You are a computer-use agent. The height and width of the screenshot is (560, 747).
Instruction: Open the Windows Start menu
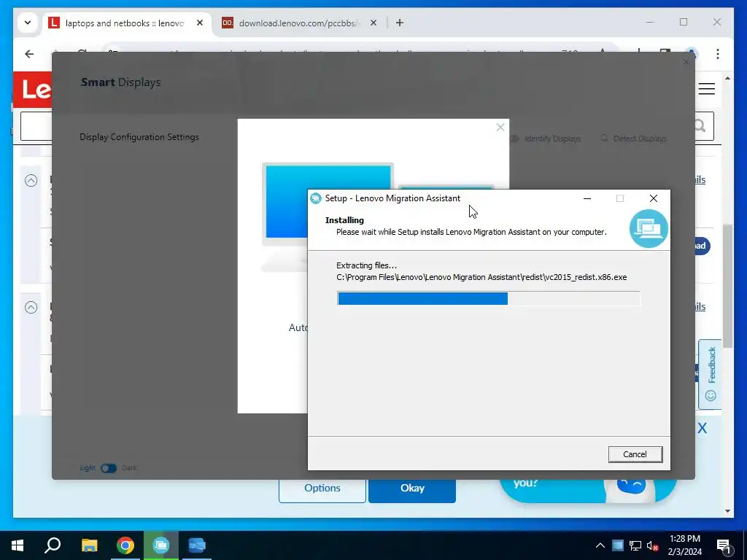18,545
